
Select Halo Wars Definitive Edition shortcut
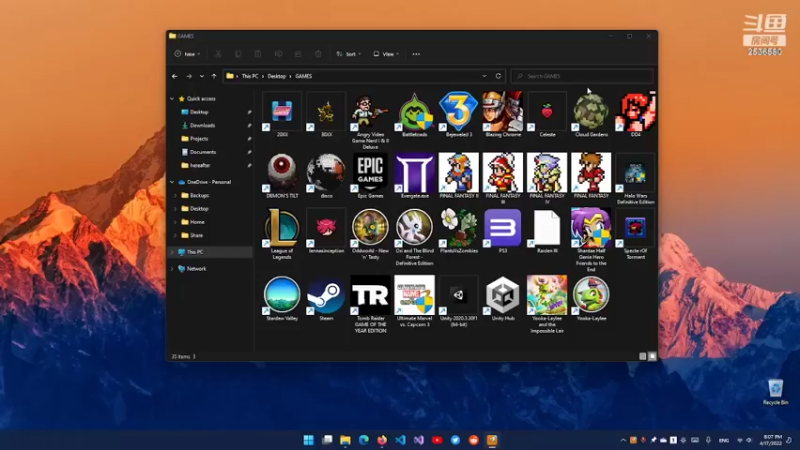pyautogui.click(x=635, y=177)
